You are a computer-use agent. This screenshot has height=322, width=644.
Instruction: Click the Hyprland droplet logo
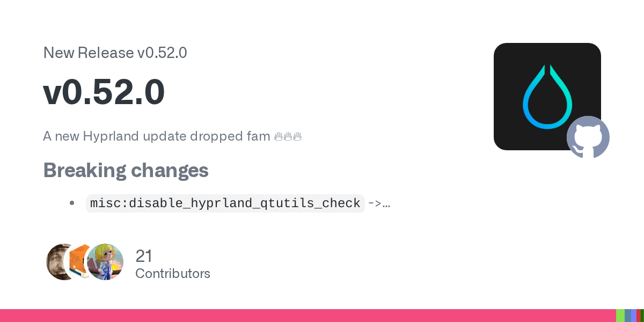click(x=547, y=97)
